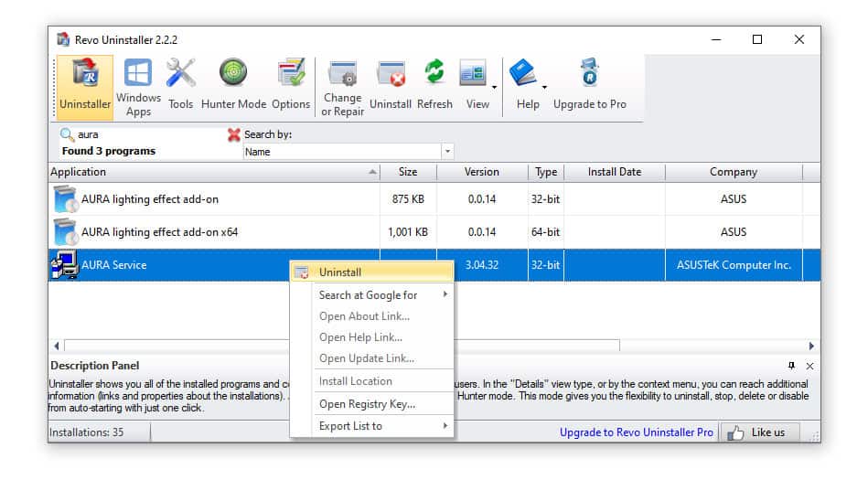
Task: Sort by the Size column header
Action: point(409,172)
